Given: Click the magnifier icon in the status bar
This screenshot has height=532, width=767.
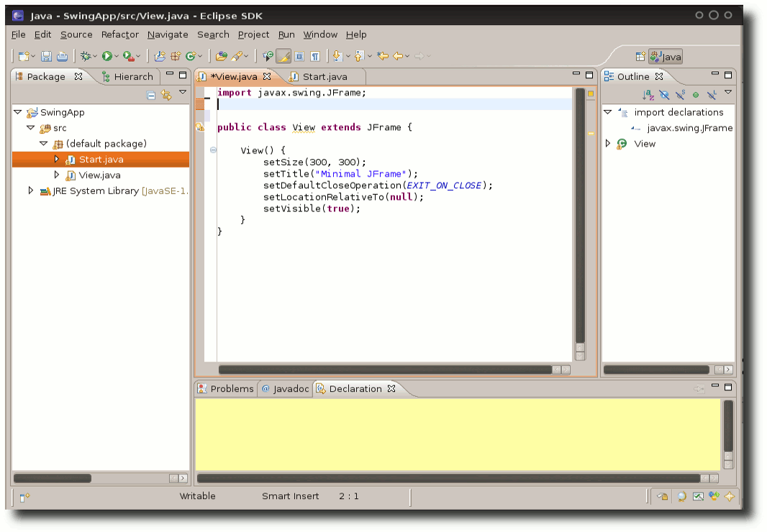Looking at the screenshot, I should (x=682, y=497).
